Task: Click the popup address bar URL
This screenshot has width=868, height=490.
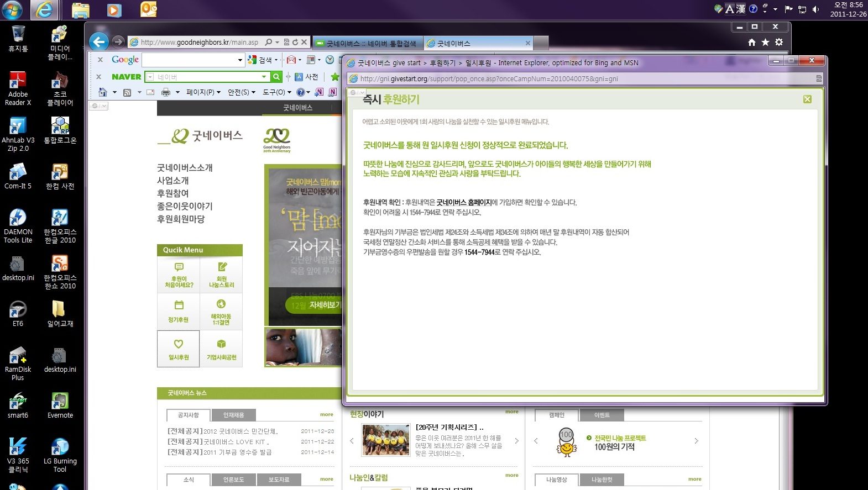Action: coord(489,79)
